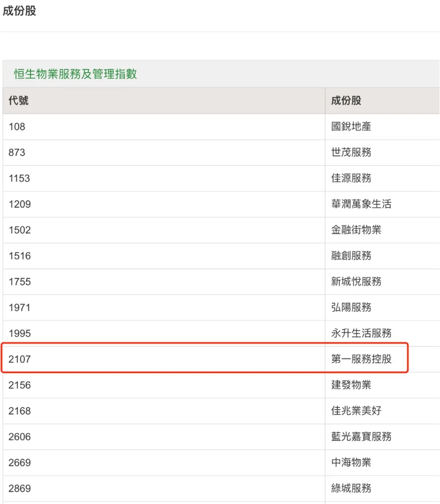Click the 成份股 column header

(x=346, y=100)
